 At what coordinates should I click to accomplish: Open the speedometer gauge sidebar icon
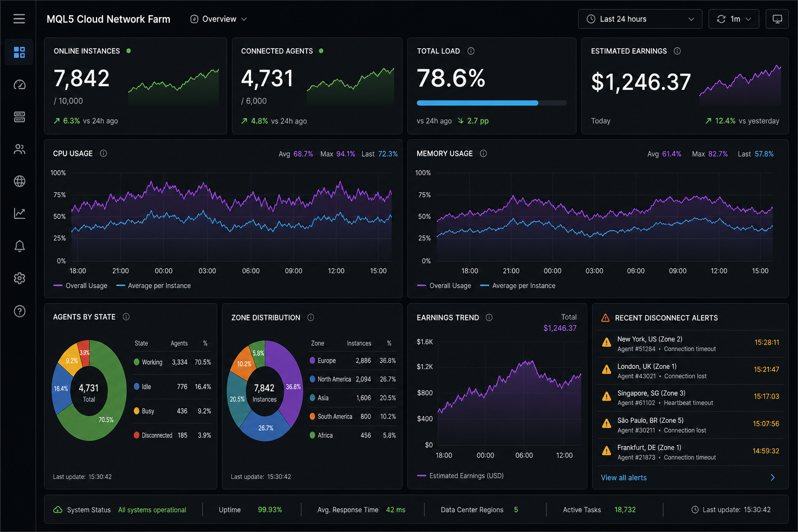tap(19, 85)
